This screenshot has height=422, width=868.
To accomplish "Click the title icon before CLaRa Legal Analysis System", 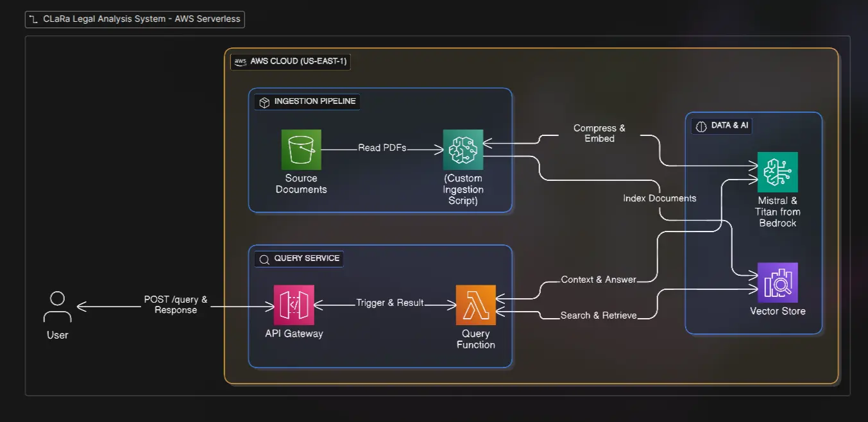I will point(33,19).
